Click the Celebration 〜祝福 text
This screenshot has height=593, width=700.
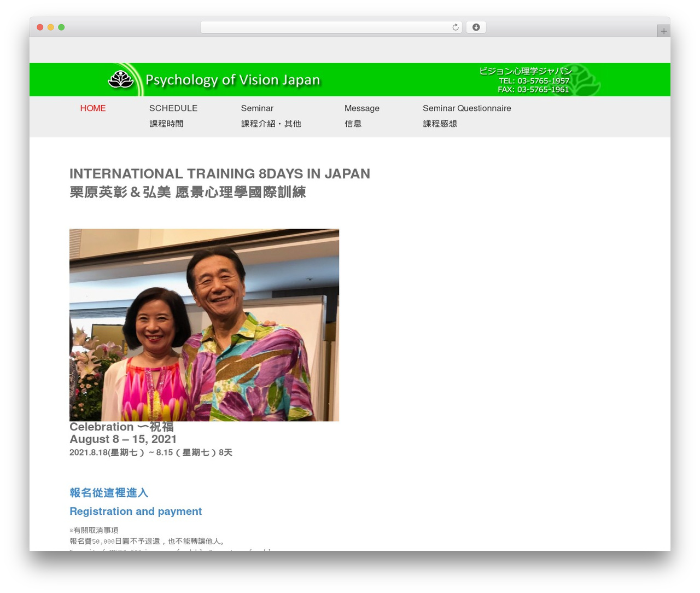[x=121, y=427]
